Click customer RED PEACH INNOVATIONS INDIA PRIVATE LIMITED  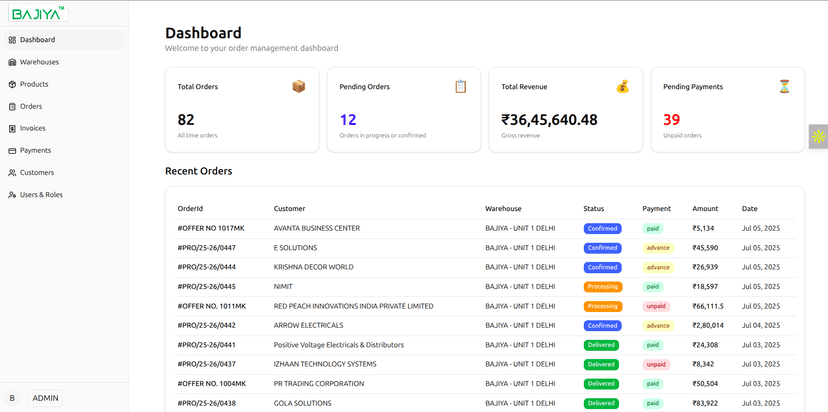click(x=353, y=306)
